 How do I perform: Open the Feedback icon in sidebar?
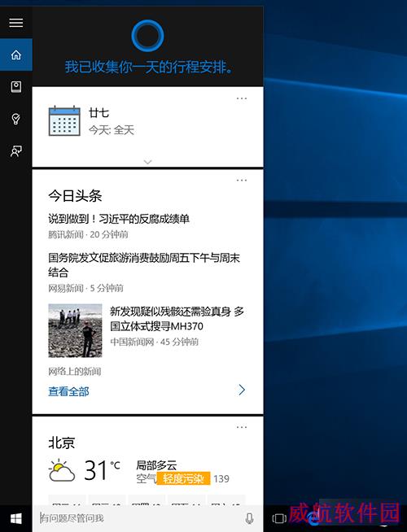tap(16, 151)
